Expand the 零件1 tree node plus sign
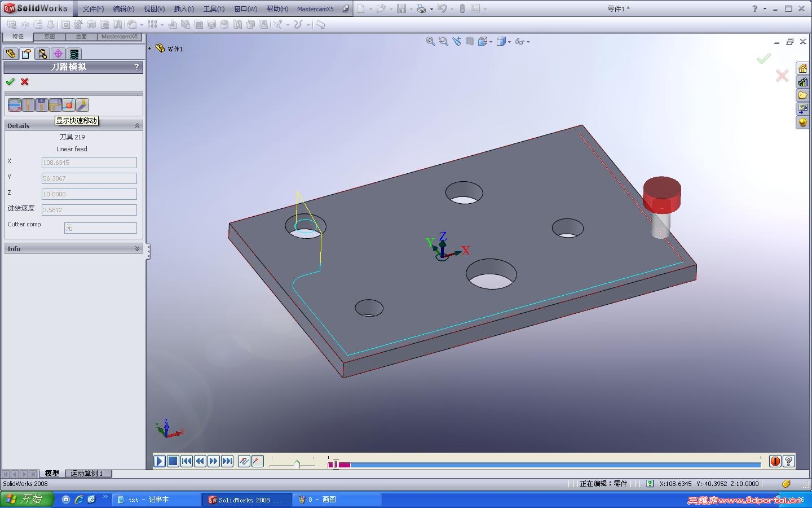 pos(150,49)
